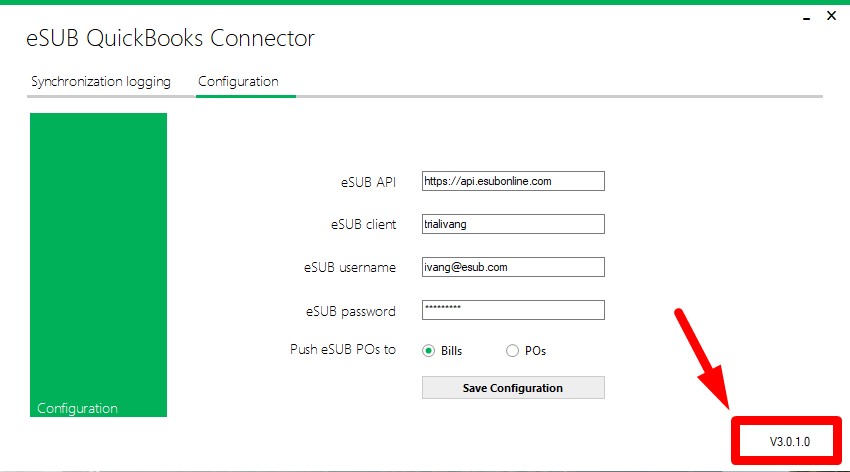Click the eSUB API URL field
This screenshot has width=850, height=472.
pyautogui.click(x=513, y=181)
